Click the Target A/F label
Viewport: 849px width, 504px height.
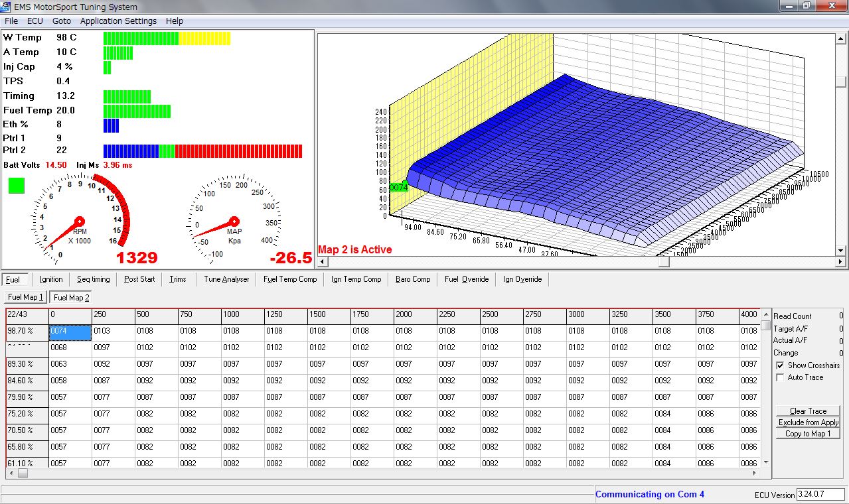click(x=790, y=328)
